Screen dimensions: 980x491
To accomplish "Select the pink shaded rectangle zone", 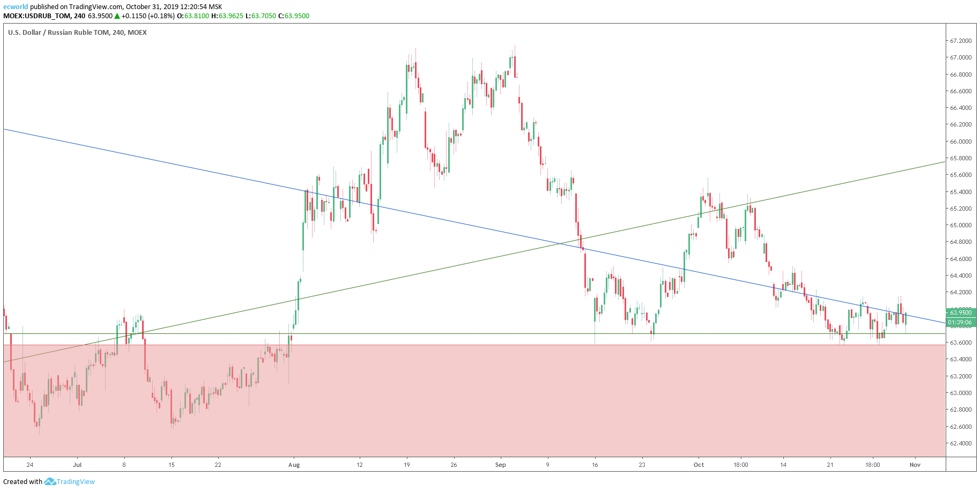I will point(482,407).
